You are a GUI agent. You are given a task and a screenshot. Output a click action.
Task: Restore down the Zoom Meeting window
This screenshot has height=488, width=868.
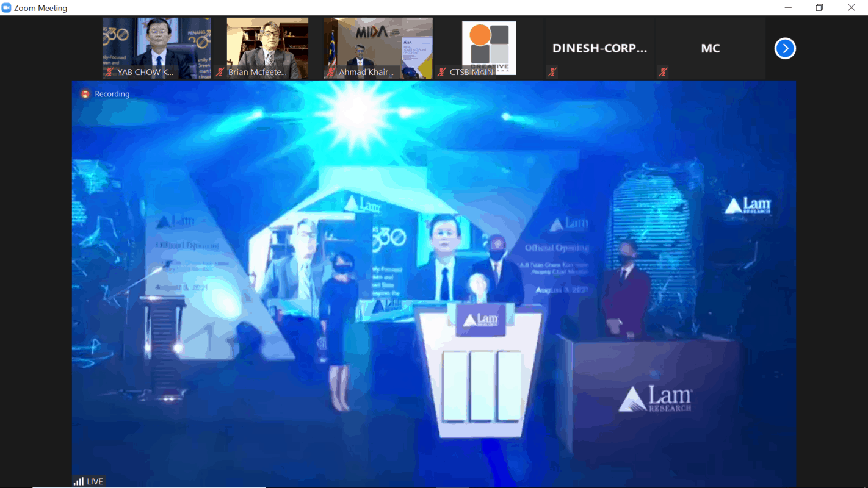(819, 8)
